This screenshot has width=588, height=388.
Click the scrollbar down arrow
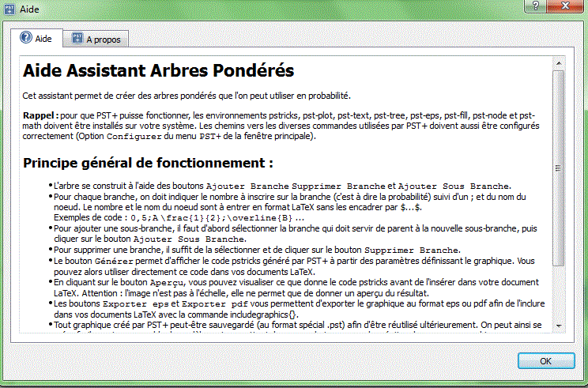point(559,326)
